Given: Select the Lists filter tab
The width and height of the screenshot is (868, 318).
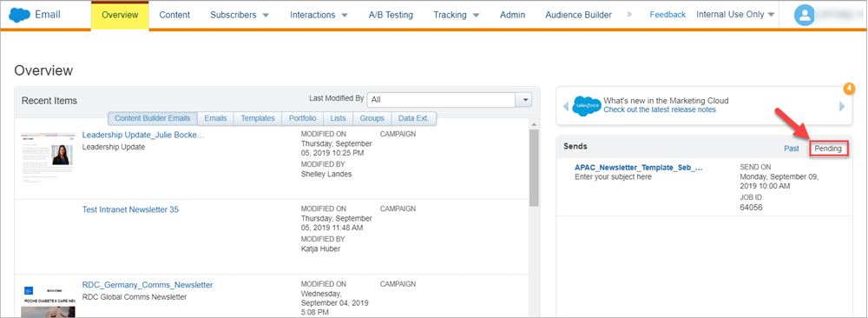Looking at the screenshot, I should click(x=338, y=118).
